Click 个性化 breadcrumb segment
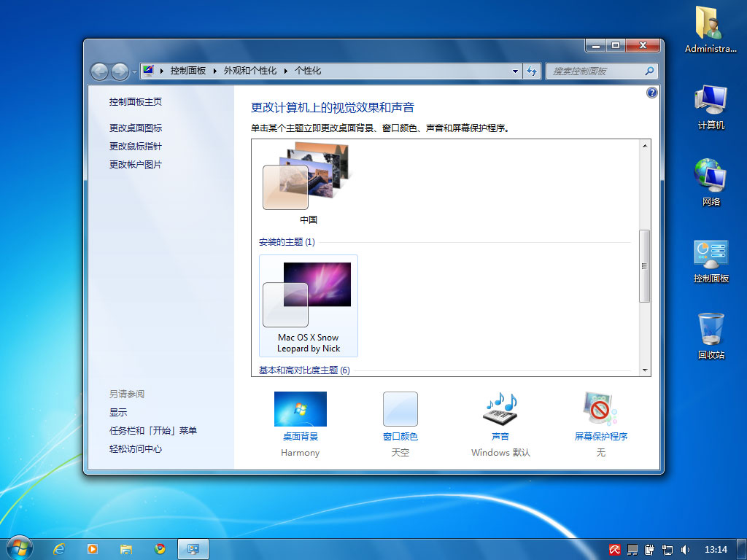Viewport: 747px width, 560px height. pos(307,71)
